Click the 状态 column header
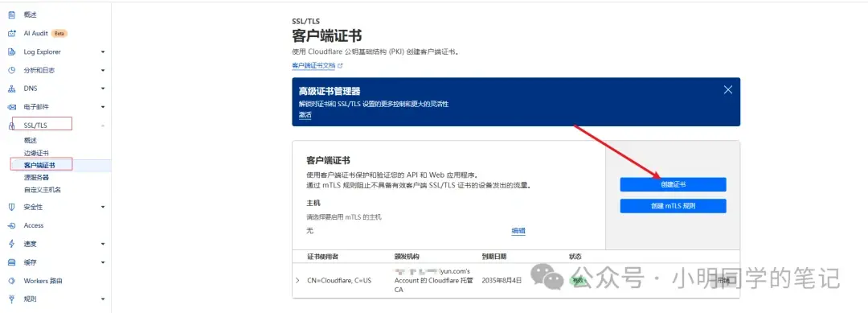 575,257
